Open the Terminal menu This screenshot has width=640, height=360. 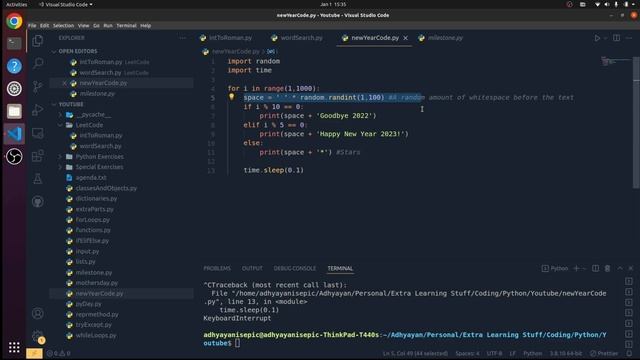(x=127, y=25)
